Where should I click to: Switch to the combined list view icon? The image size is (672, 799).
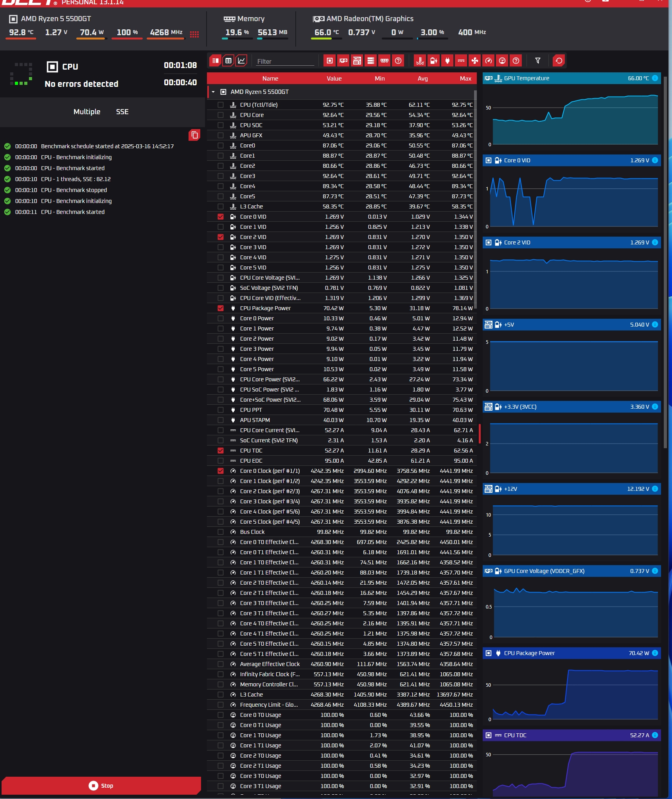tap(215, 61)
